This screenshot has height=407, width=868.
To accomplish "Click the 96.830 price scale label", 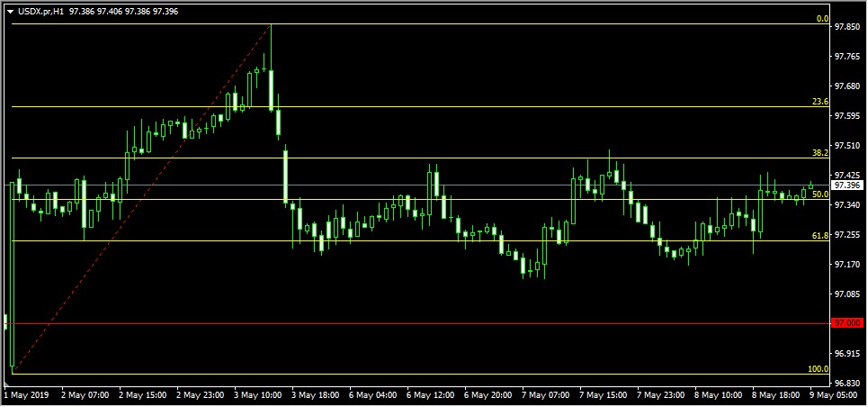I will pos(847,384).
